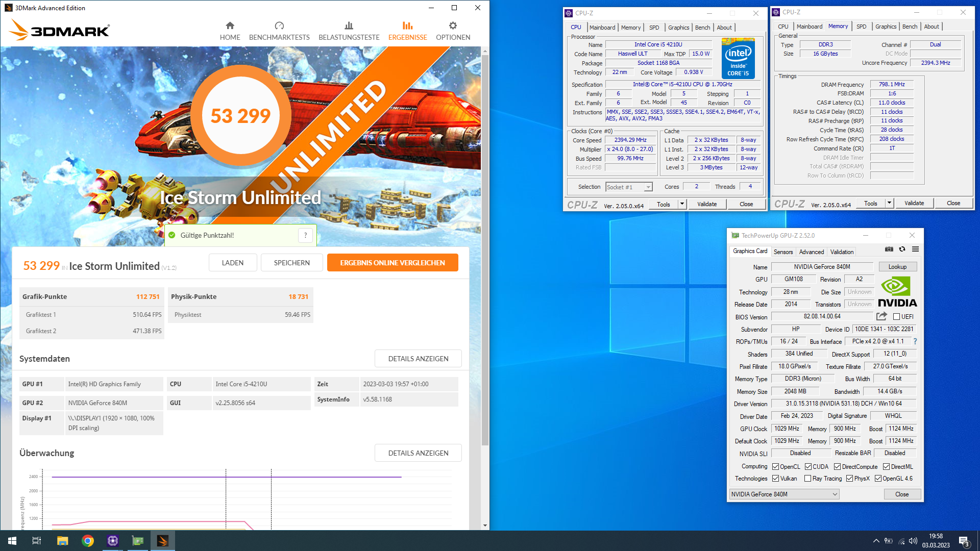Viewport: 980px width, 551px height.
Task: Open the Belastungstests chart icon
Action: click(x=349, y=26)
